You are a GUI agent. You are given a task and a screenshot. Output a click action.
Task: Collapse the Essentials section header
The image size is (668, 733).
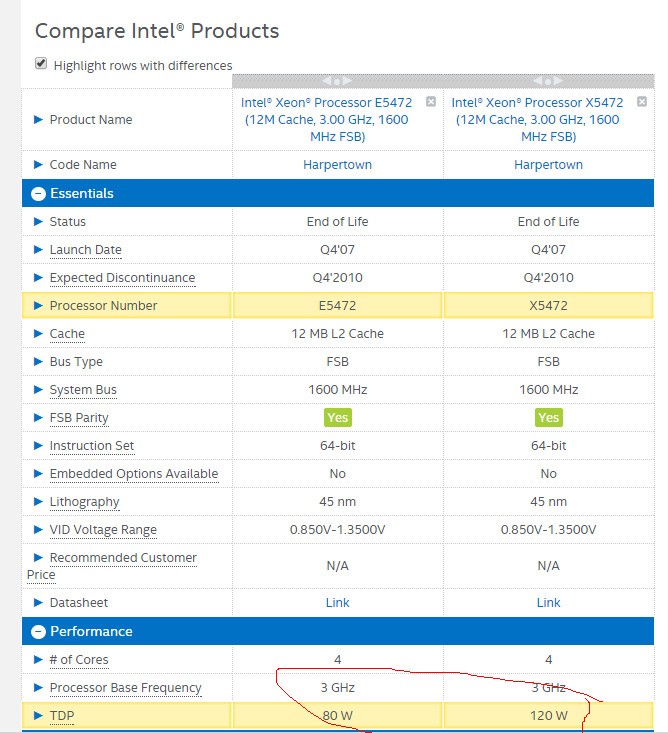point(82,194)
